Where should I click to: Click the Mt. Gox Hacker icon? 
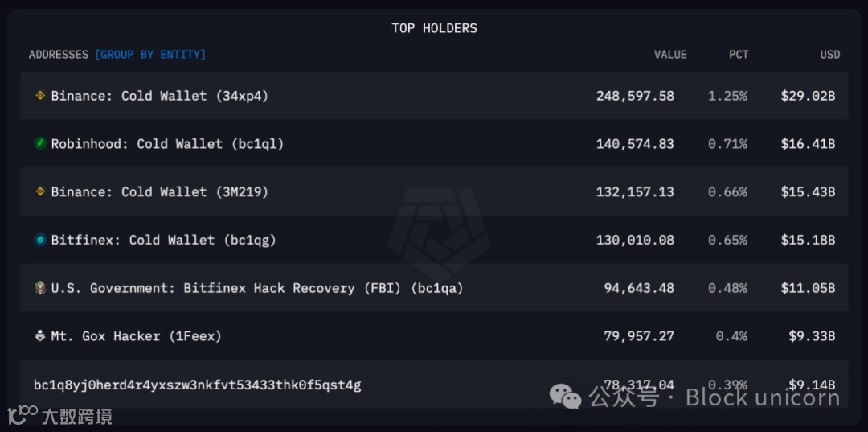pyautogui.click(x=40, y=336)
